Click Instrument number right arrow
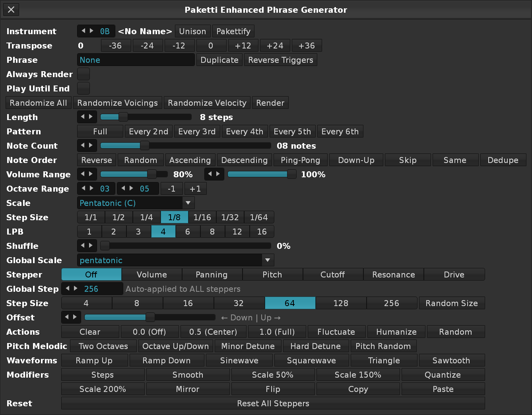Viewport: 532px width, 415px height. [91, 31]
